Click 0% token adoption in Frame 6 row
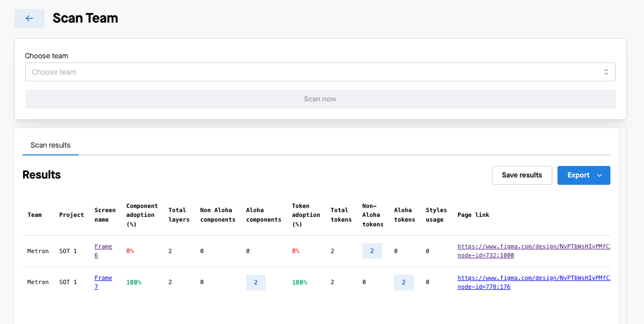The width and height of the screenshot is (644, 324). click(296, 251)
